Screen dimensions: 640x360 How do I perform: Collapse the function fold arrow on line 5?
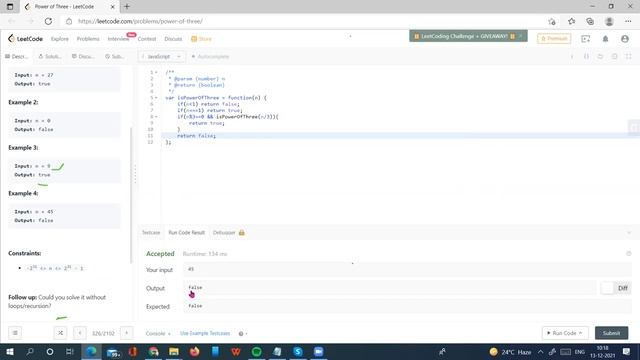pos(156,98)
